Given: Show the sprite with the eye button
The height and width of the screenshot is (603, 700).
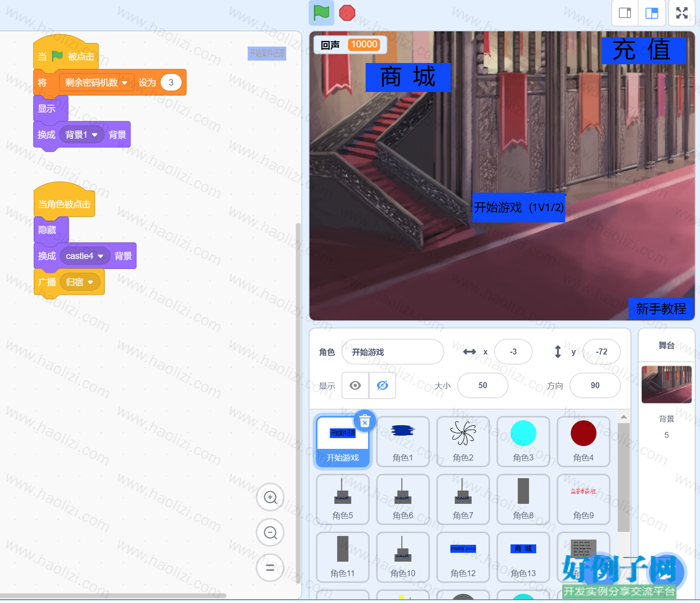Looking at the screenshot, I should coord(355,385).
